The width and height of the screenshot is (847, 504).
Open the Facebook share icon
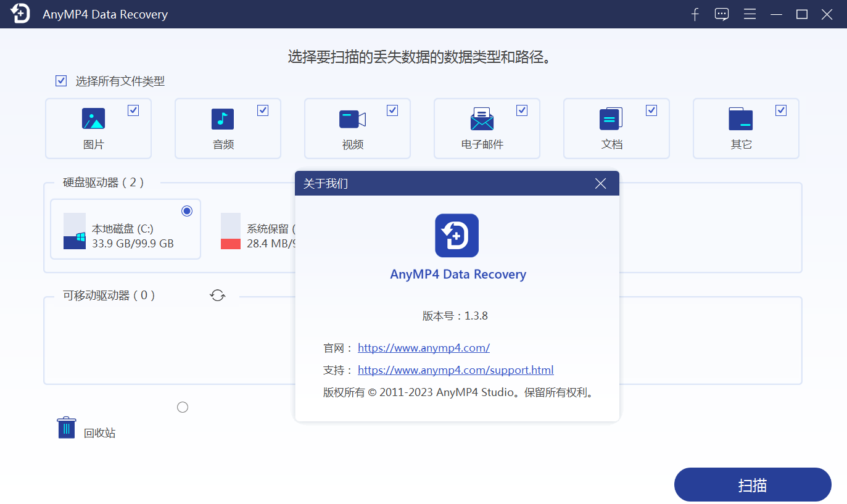pyautogui.click(x=695, y=14)
